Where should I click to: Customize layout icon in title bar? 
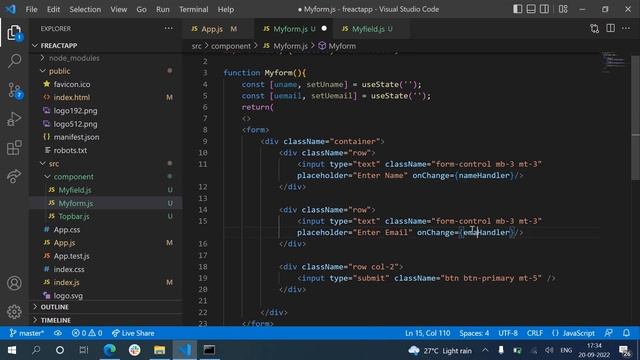click(x=563, y=9)
